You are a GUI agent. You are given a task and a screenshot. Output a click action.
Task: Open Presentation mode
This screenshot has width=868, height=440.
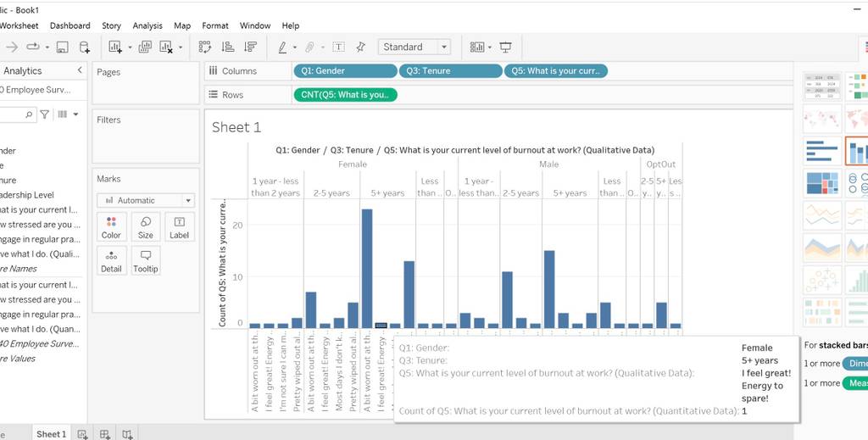pyautogui.click(x=505, y=47)
